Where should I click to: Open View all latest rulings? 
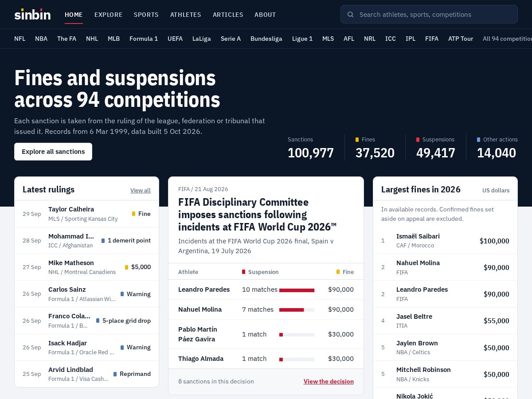point(141,190)
